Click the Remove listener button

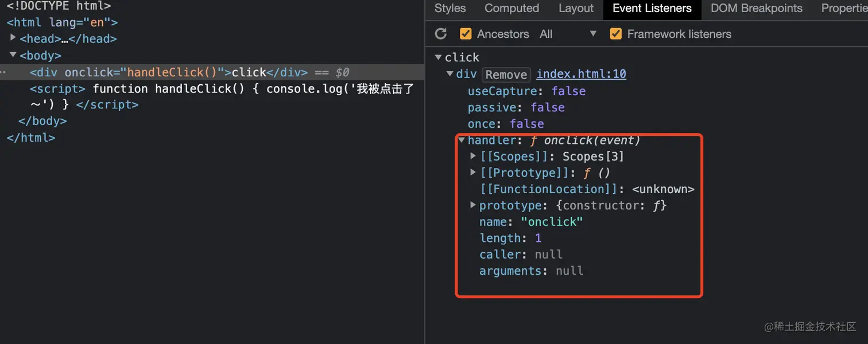506,75
